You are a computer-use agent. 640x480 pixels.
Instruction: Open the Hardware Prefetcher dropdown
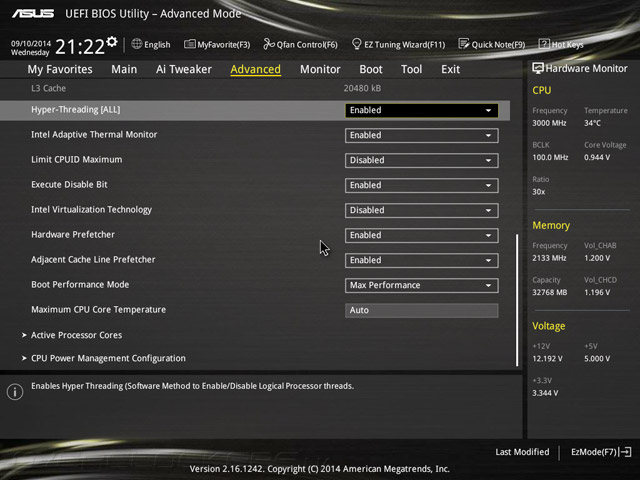422,236
